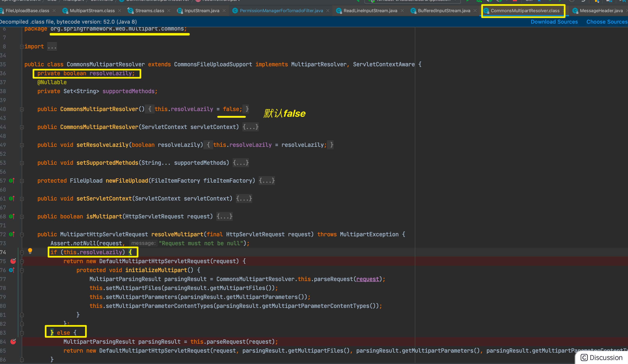The height and width of the screenshot is (364, 628).
Task: Switch to BufferedInputStream.java tab
Action: (444, 11)
